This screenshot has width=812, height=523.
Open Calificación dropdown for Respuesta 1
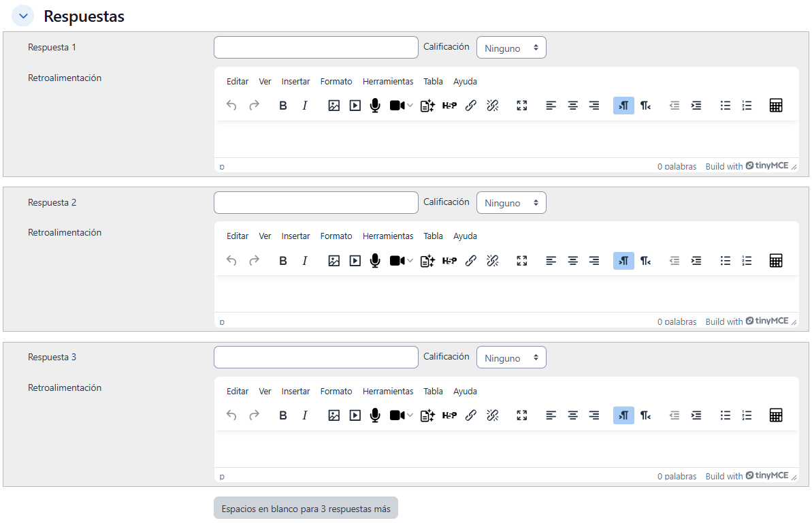point(511,48)
